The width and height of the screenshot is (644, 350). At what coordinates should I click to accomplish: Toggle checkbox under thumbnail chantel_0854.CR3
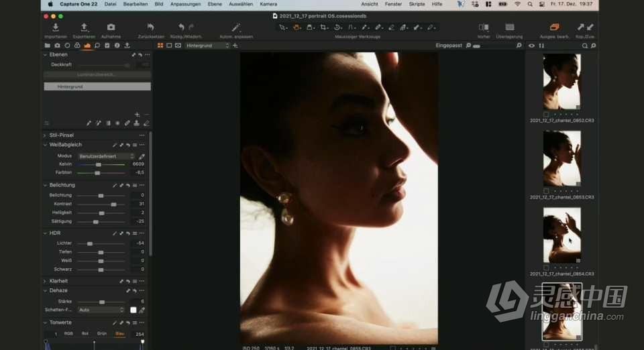pyautogui.click(x=546, y=268)
